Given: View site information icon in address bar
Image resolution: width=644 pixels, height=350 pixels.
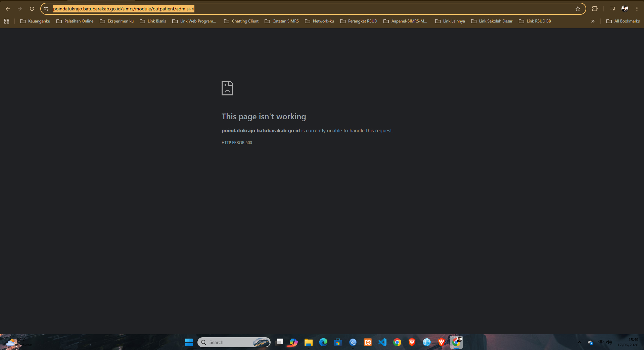Looking at the screenshot, I should [x=46, y=9].
